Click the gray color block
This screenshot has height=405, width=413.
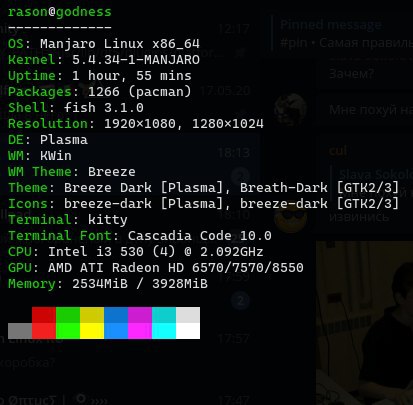click(20, 331)
